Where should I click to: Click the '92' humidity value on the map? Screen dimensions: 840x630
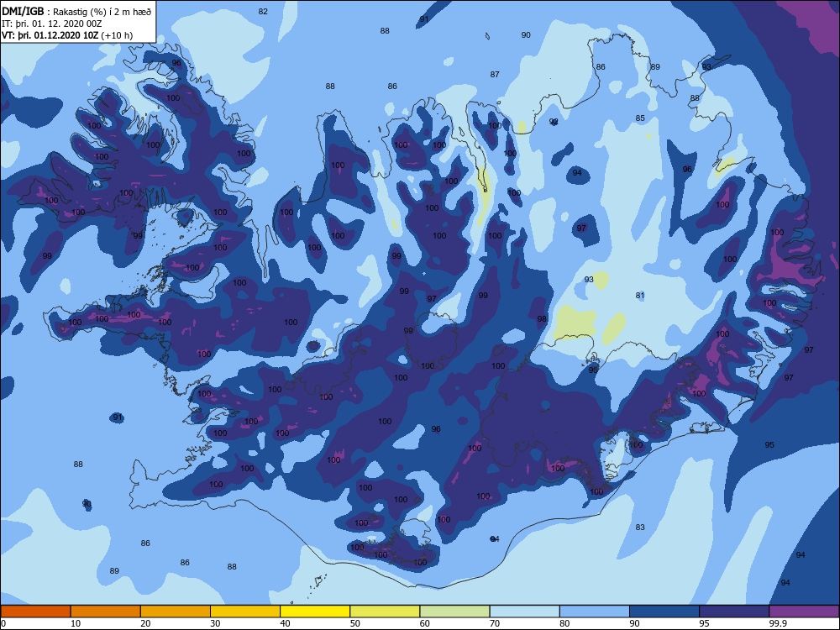click(554, 122)
